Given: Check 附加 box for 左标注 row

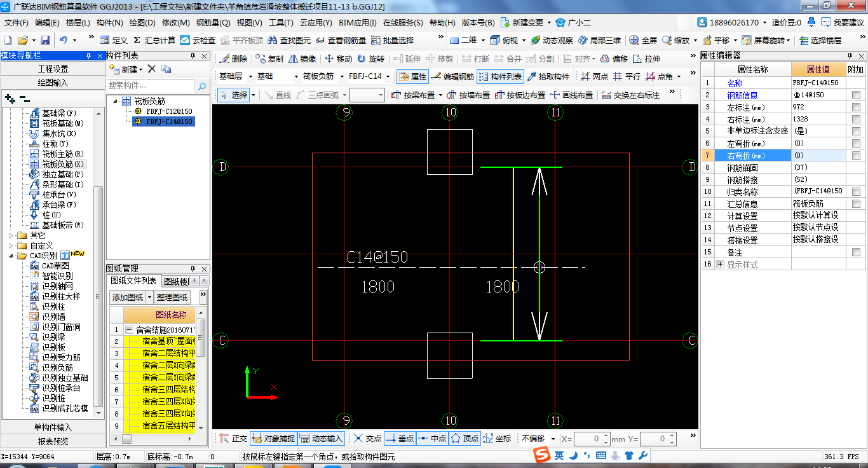Looking at the screenshot, I should point(857,107).
